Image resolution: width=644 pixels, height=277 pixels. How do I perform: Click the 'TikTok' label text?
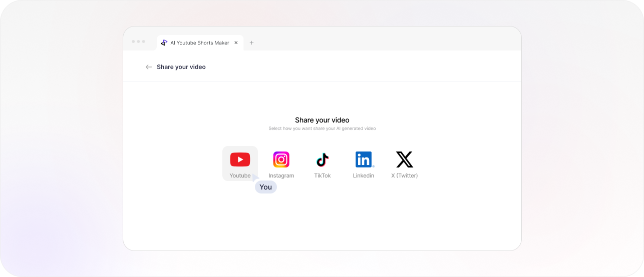[x=323, y=175]
